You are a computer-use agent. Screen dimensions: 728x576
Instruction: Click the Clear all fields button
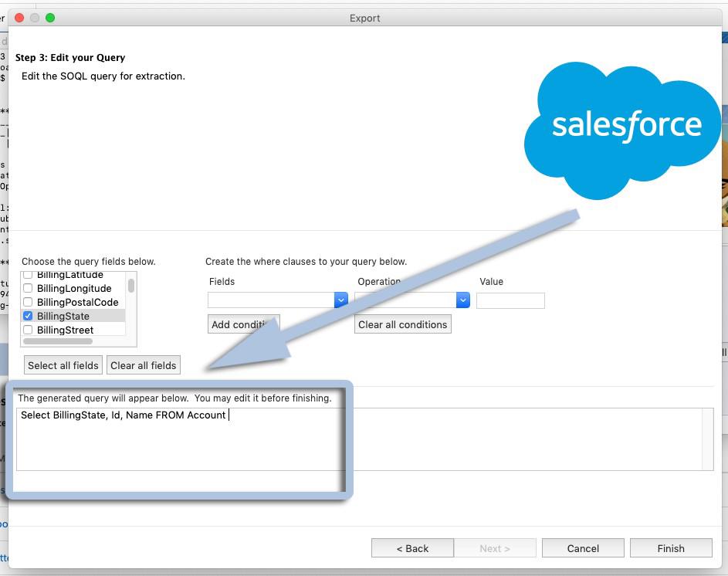(x=143, y=364)
